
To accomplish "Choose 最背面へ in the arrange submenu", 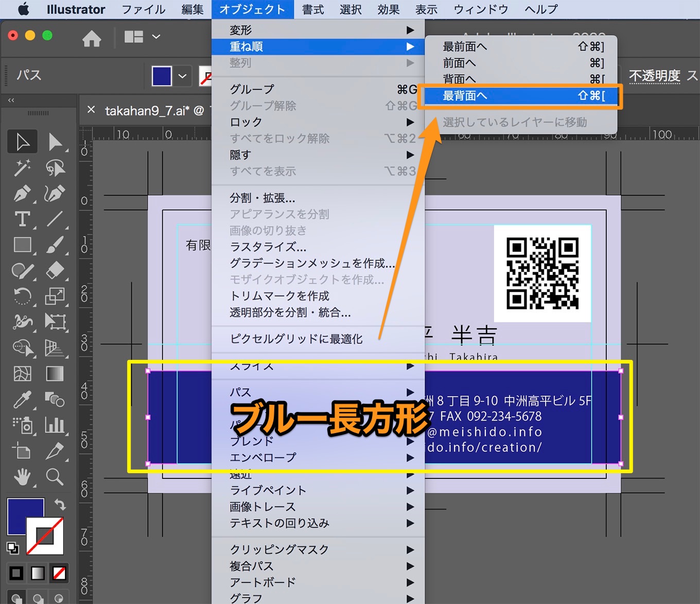I will click(520, 96).
